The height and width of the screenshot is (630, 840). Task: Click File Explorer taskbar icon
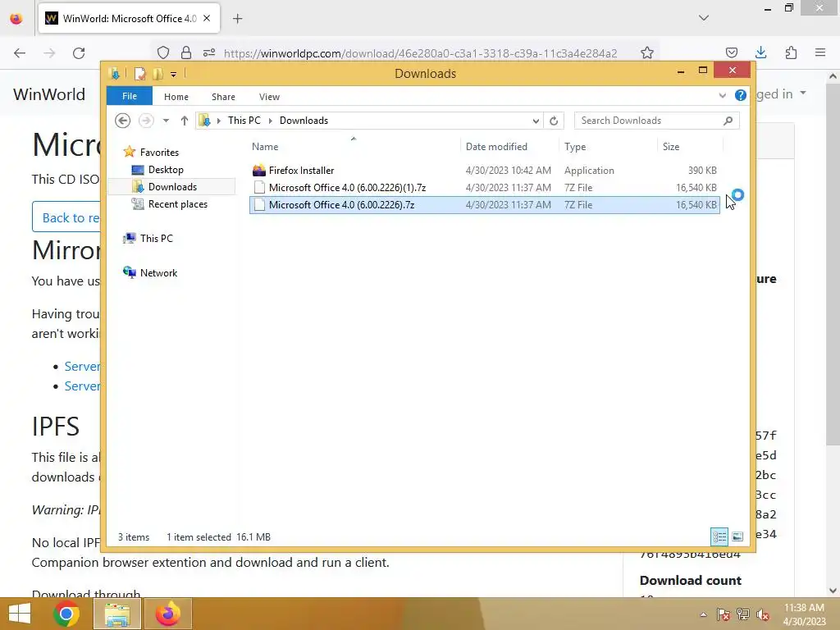[117, 614]
